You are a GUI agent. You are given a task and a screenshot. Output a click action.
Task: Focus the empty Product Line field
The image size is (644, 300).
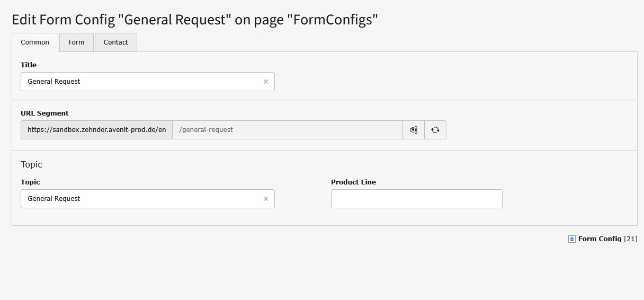pyautogui.click(x=416, y=199)
